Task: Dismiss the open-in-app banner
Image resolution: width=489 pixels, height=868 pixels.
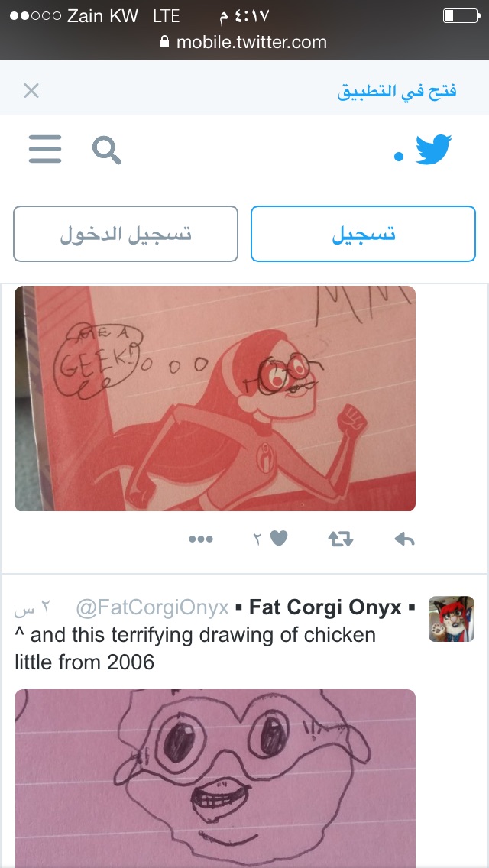Action: [x=31, y=90]
